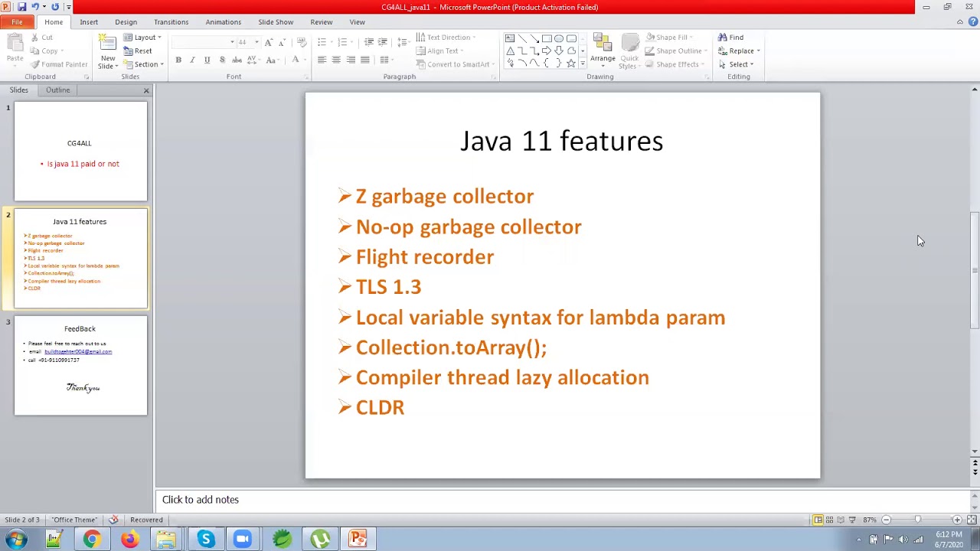Viewport: 980px width, 551px height.
Task: Switch to the Outline pane tab
Action: [x=57, y=90]
